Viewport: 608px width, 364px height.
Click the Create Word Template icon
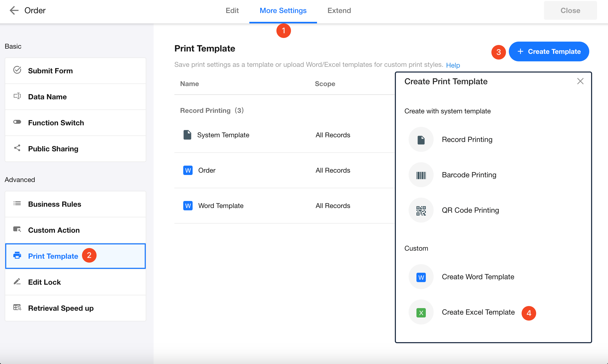click(x=421, y=277)
